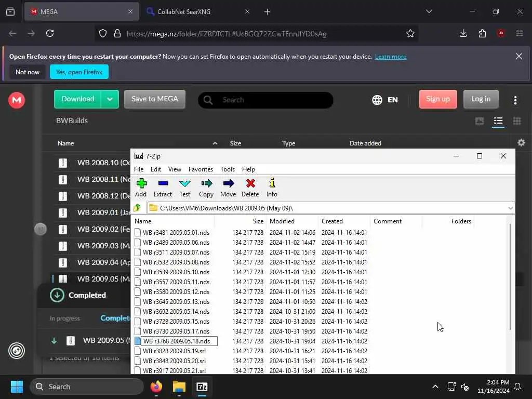Open the Firefox downloads panel
The height and width of the screenshot is (399, 532).
tap(463, 33)
